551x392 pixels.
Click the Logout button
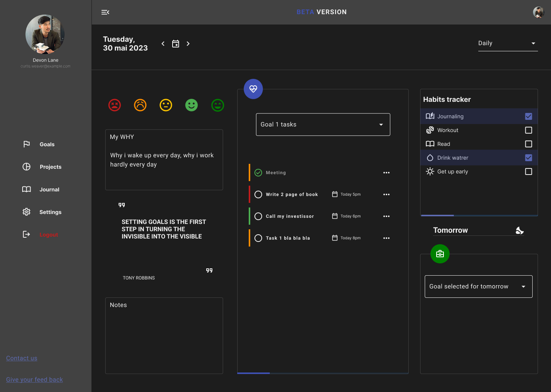49,235
